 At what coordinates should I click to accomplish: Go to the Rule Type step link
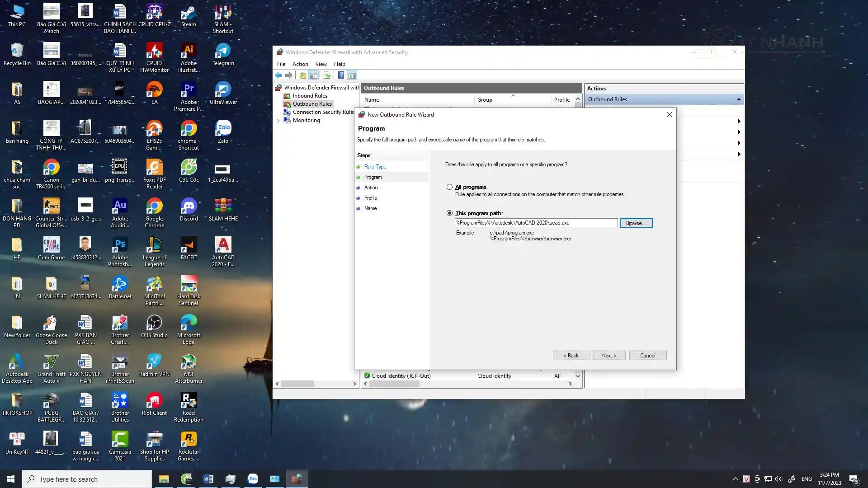coord(375,167)
